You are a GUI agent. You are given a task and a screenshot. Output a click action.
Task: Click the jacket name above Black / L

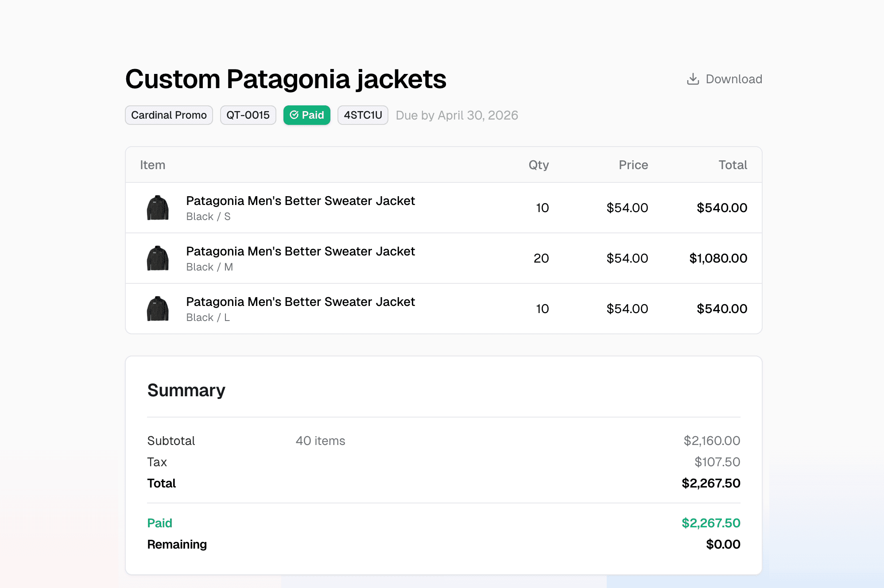300,302
